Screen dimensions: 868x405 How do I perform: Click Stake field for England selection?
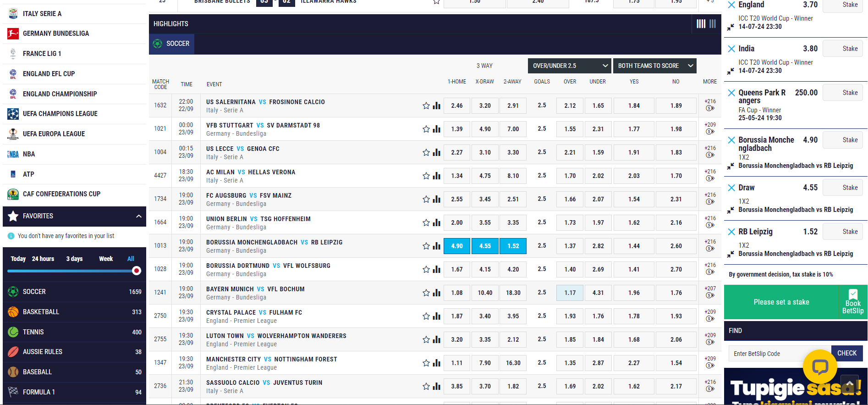[843, 5]
